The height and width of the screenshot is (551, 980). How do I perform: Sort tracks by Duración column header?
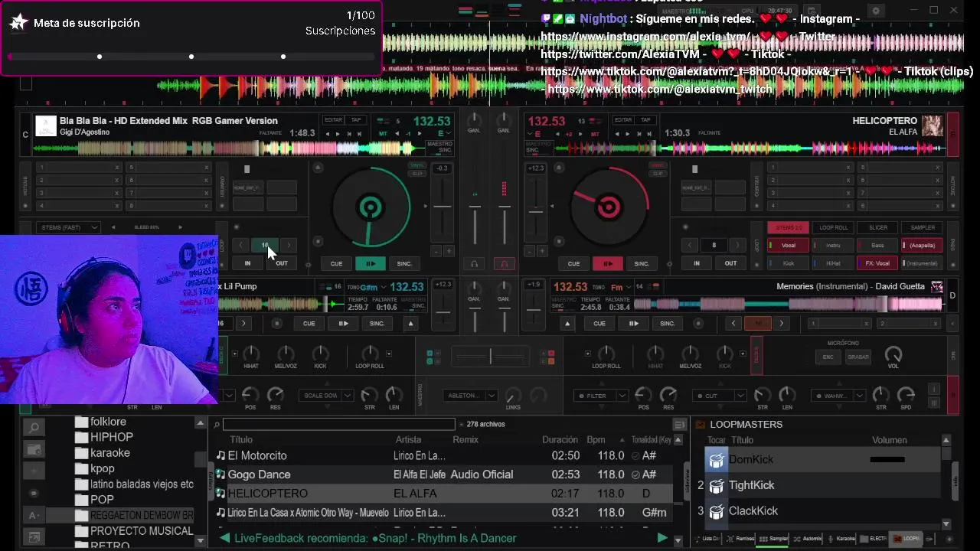[560, 440]
